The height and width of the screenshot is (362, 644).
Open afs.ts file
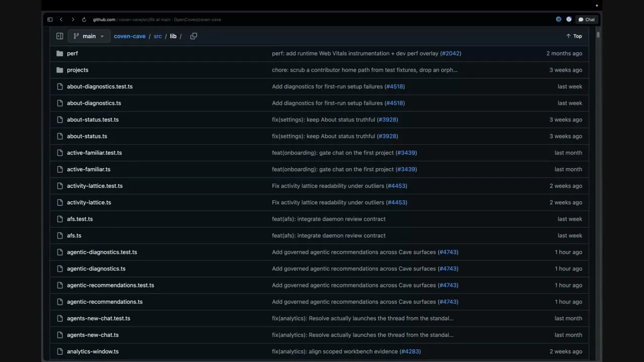coord(74,236)
